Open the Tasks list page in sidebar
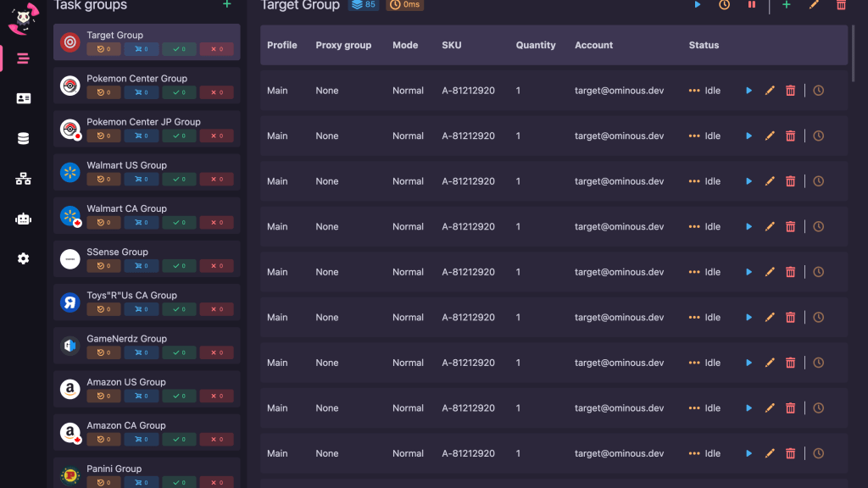This screenshot has width=868, height=488. (x=23, y=58)
